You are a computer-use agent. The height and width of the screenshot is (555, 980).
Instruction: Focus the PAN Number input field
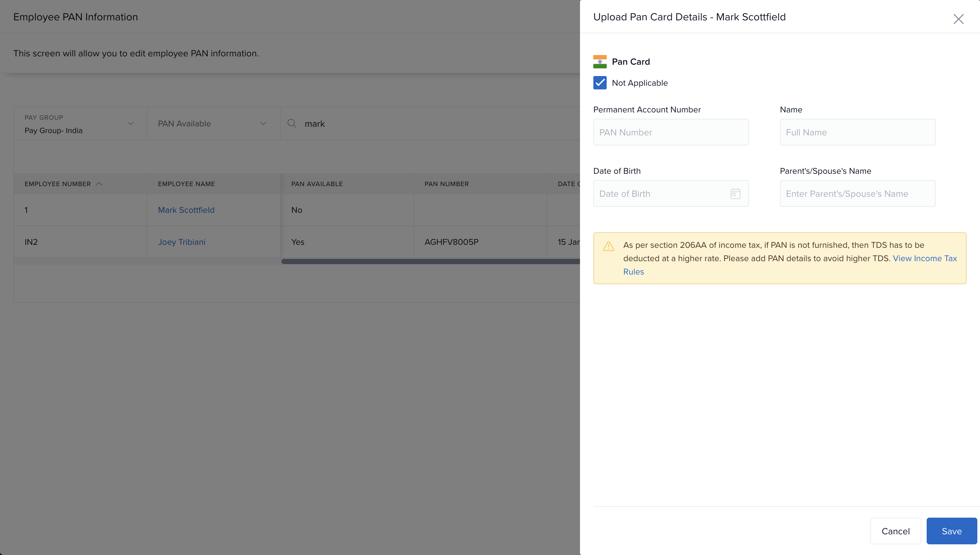tap(671, 132)
